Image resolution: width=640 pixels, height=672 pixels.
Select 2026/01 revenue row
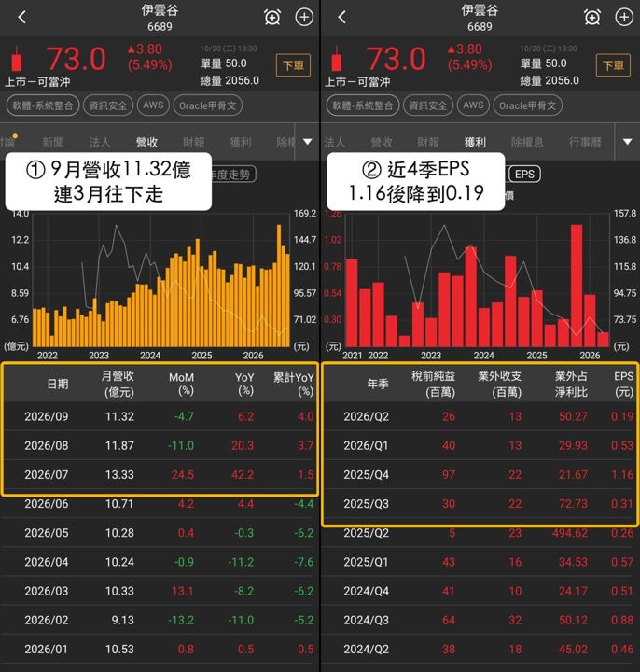(x=160, y=650)
